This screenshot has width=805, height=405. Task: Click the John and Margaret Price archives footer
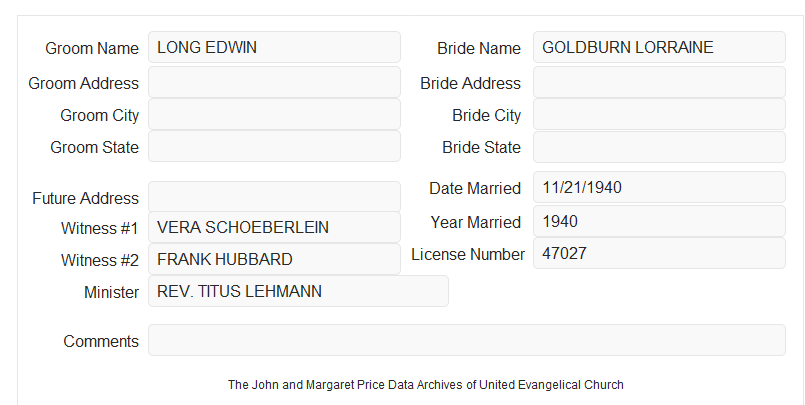point(426,385)
